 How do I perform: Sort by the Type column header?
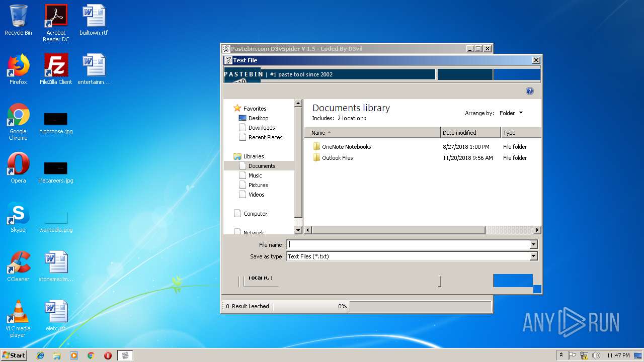(521, 133)
